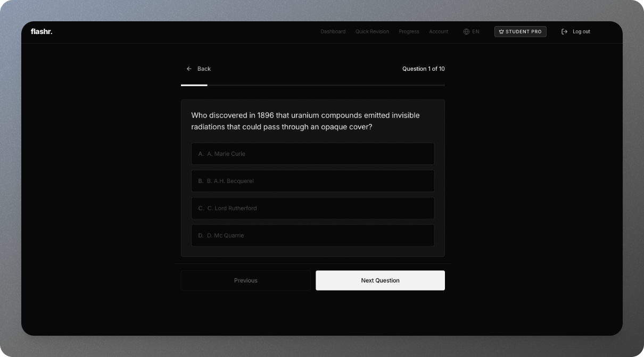Click the Previous button
Screen dimensions: 644x357
[x=246, y=280]
